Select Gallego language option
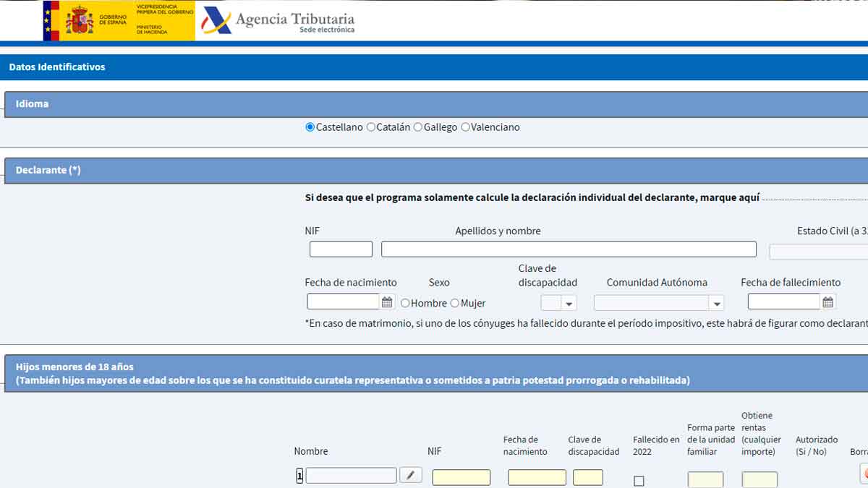 (418, 127)
